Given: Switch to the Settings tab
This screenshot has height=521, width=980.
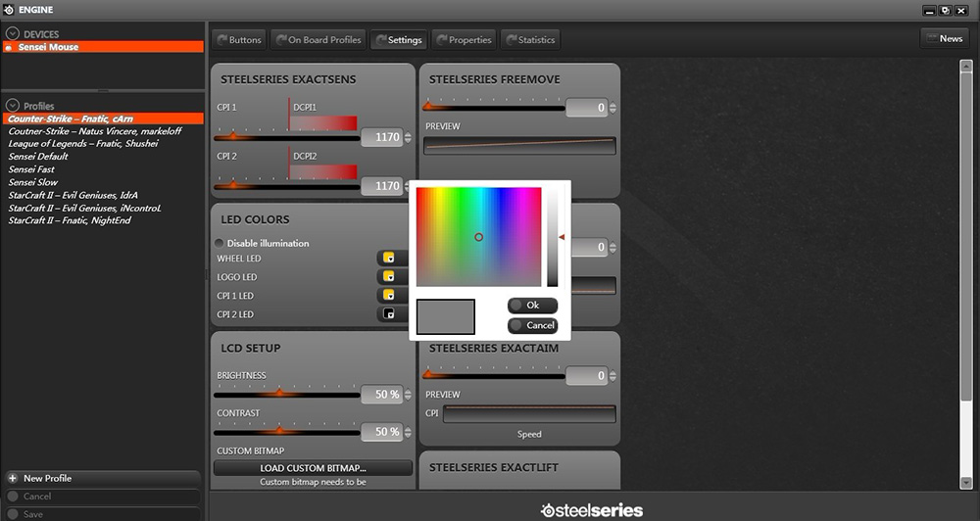Looking at the screenshot, I should (399, 39).
